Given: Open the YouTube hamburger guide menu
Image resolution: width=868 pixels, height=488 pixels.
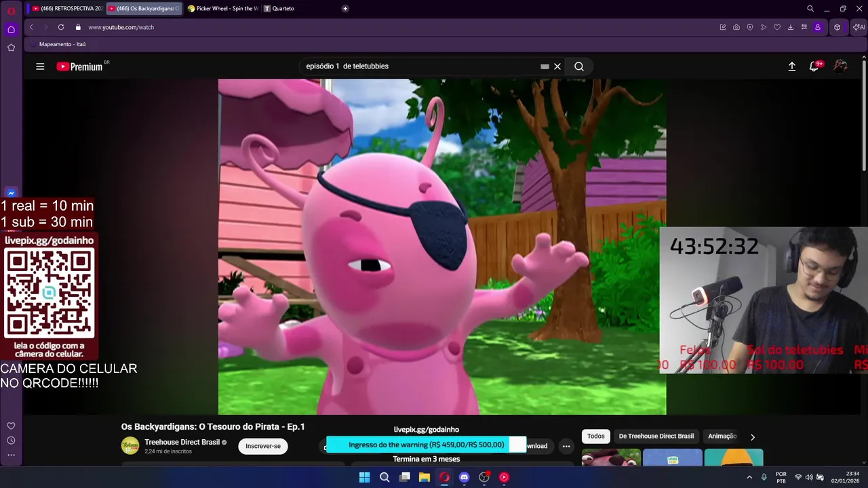Looking at the screenshot, I should pos(40,66).
